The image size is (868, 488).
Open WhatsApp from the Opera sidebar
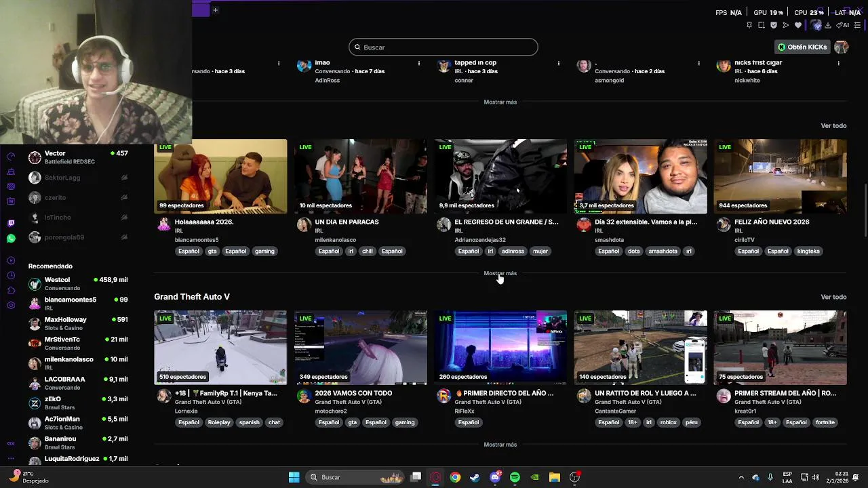(11, 239)
